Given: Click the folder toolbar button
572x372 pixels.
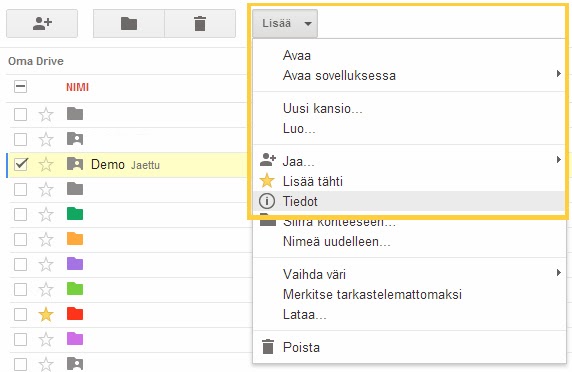Looking at the screenshot, I should (x=129, y=24).
